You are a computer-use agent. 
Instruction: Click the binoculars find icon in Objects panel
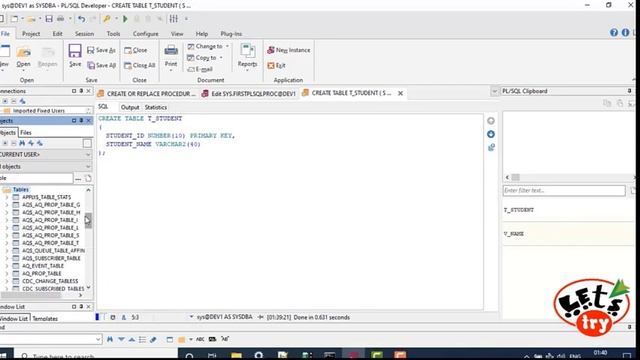(22, 143)
